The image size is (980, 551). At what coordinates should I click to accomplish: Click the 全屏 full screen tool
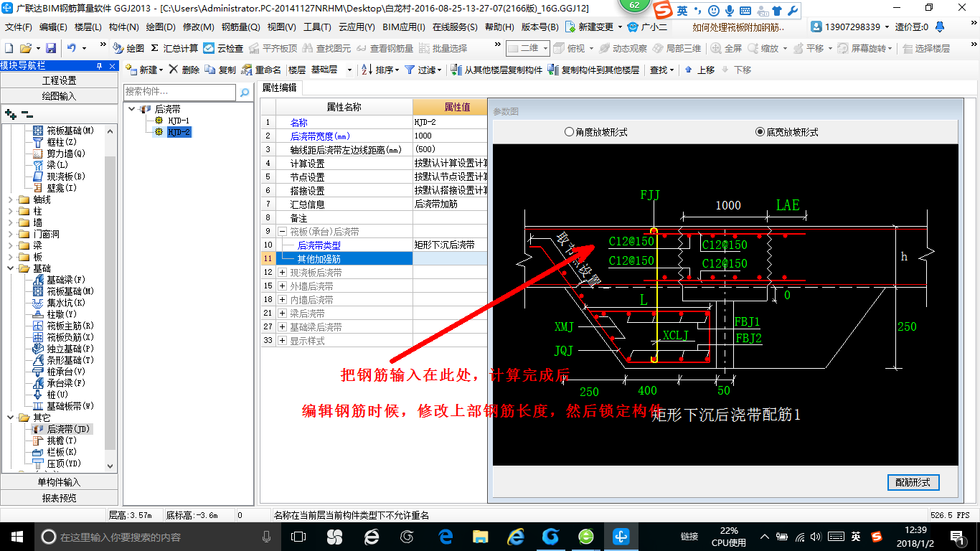coord(726,48)
